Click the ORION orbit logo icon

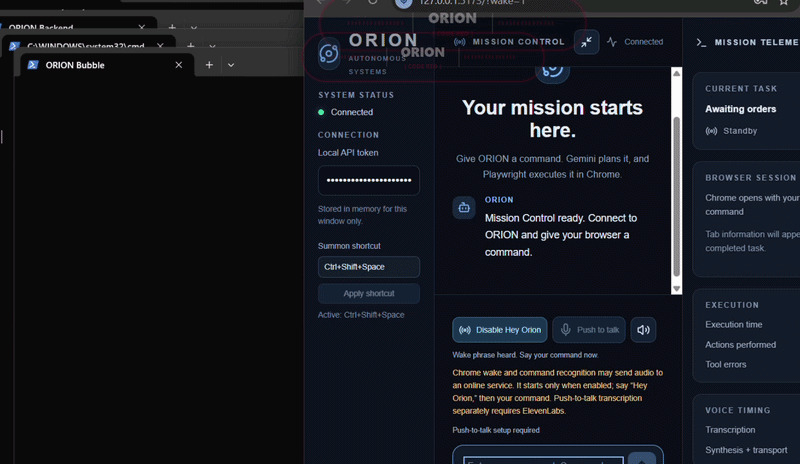tap(329, 54)
